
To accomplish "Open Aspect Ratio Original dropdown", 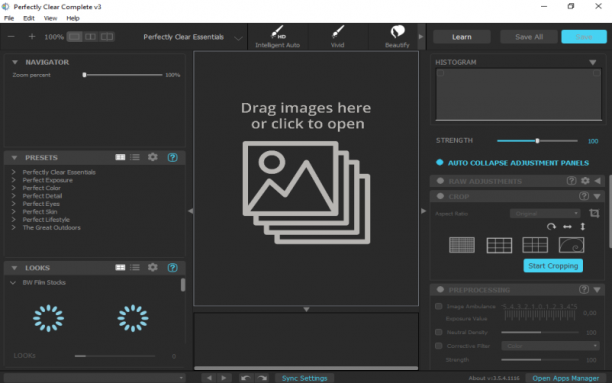I will pyautogui.click(x=545, y=214).
